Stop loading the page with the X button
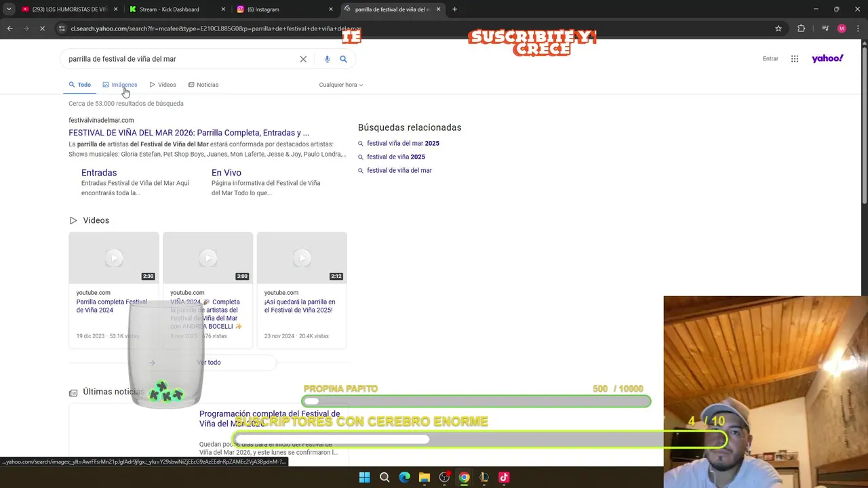Image resolution: width=868 pixels, height=488 pixels. coord(42,28)
